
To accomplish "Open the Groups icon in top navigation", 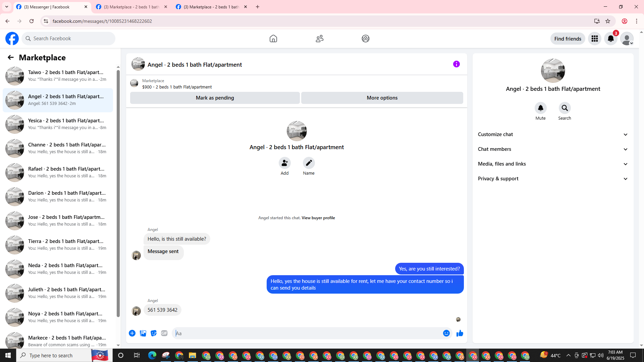I will pyautogui.click(x=366, y=39).
